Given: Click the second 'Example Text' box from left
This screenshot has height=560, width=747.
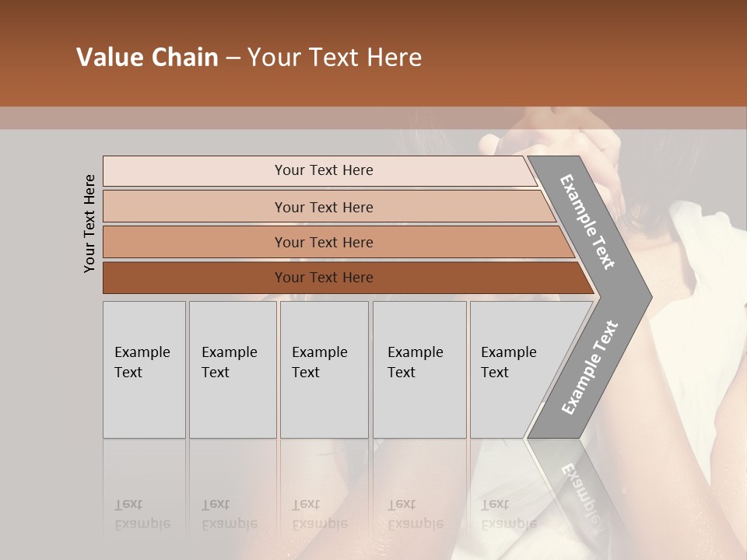Looking at the screenshot, I should pyautogui.click(x=232, y=369).
